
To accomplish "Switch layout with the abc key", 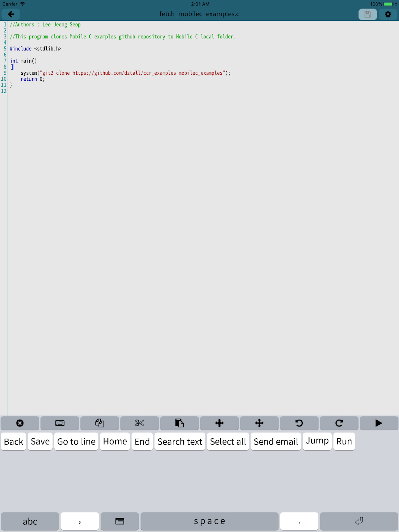I will click(30, 521).
